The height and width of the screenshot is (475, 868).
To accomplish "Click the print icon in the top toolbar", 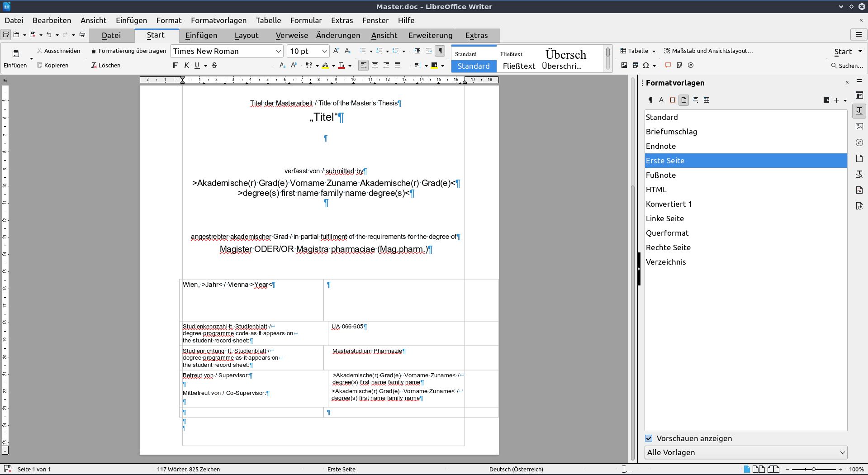I will [x=82, y=34].
